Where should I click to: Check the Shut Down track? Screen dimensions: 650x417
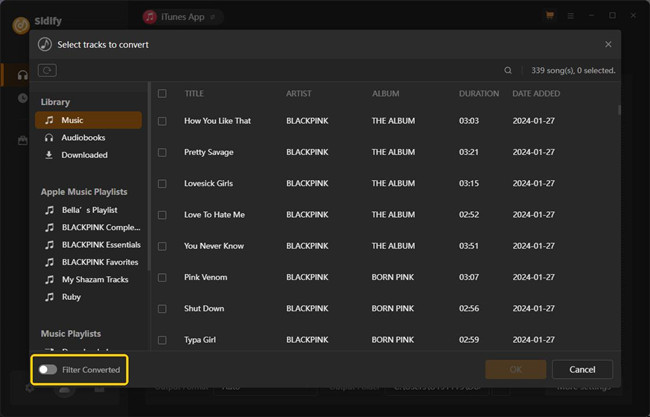point(162,309)
